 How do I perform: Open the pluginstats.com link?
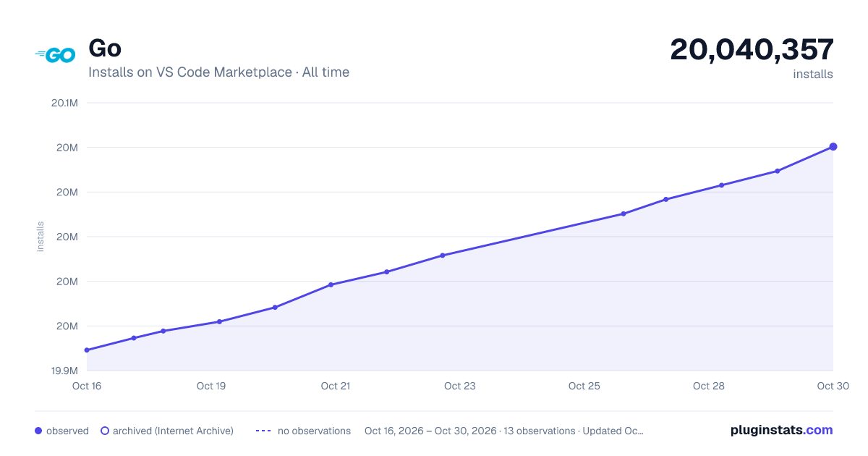click(x=781, y=430)
